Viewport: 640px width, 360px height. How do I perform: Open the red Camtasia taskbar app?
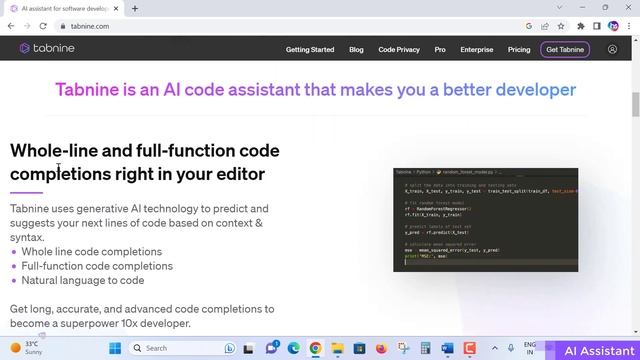(x=469, y=348)
